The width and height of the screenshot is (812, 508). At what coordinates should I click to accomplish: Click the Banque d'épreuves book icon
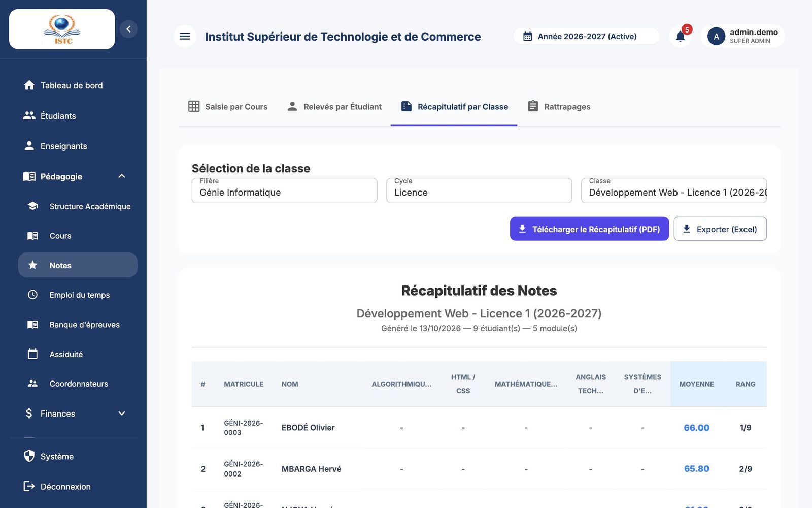pyautogui.click(x=33, y=325)
